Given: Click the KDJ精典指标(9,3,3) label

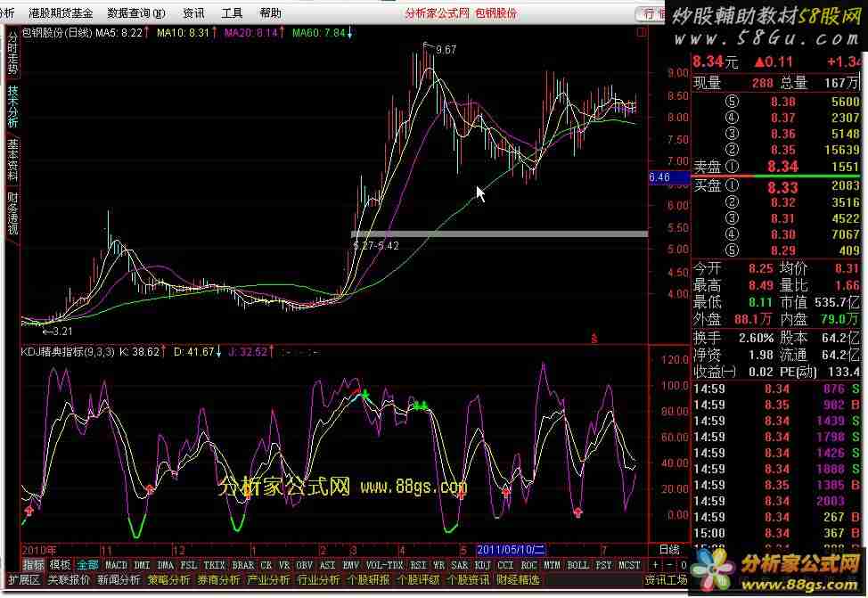Looking at the screenshot, I should click(x=68, y=352).
